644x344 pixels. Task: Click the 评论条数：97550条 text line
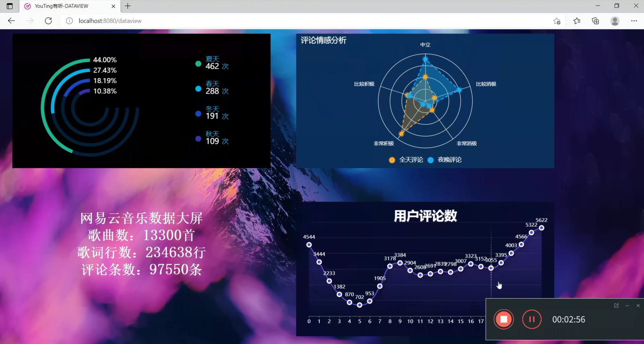(x=142, y=269)
